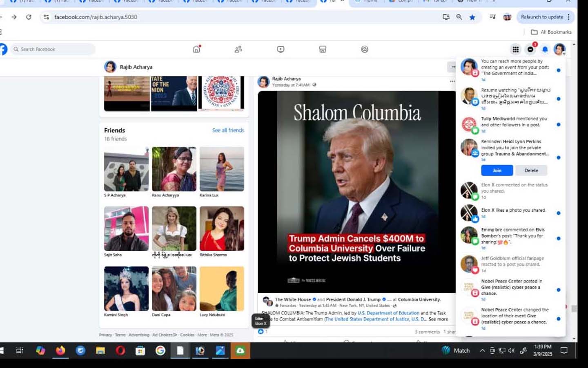
Task: Click Delete on the group invitation
Action: [x=531, y=170]
